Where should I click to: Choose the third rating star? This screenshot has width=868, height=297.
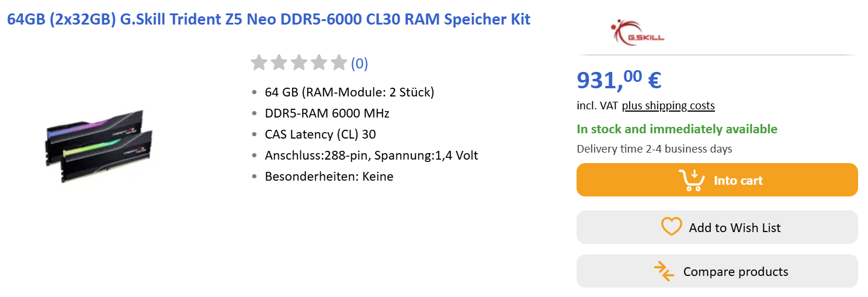tap(299, 63)
